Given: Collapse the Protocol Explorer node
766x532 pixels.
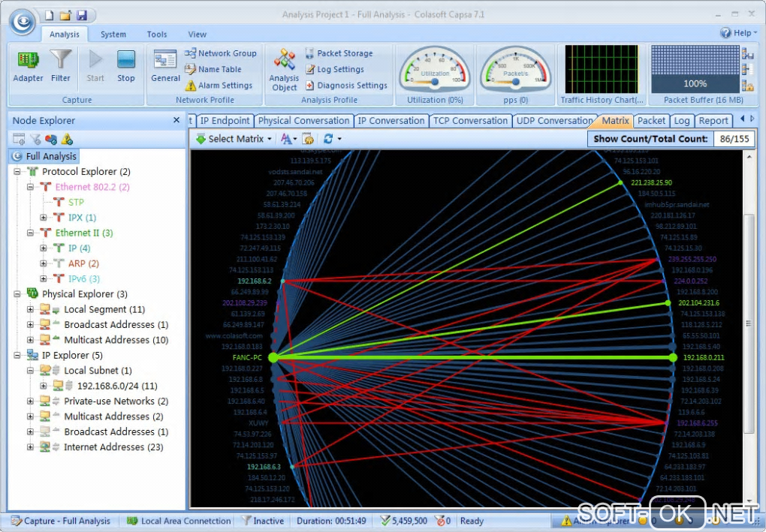Looking at the screenshot, I should (x=17, y=171).
